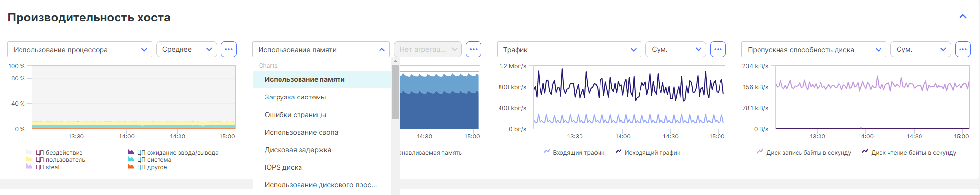Screen dimensions: 980x195
Task: Open the CPU chart options menu (three dots)
Action: pyautogui.click(x=229, y=49)
